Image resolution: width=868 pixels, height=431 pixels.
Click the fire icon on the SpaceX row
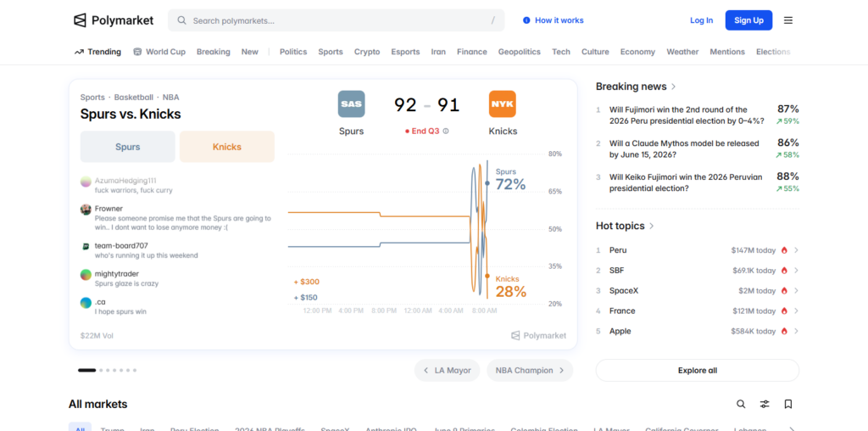pyautogui.click(x=784, y=291)
